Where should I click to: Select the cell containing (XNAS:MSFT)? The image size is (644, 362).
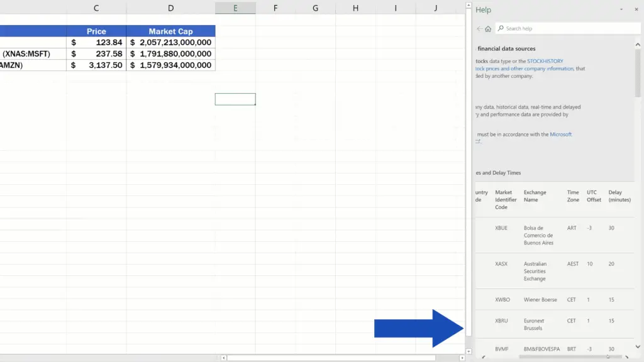point(28,53)
